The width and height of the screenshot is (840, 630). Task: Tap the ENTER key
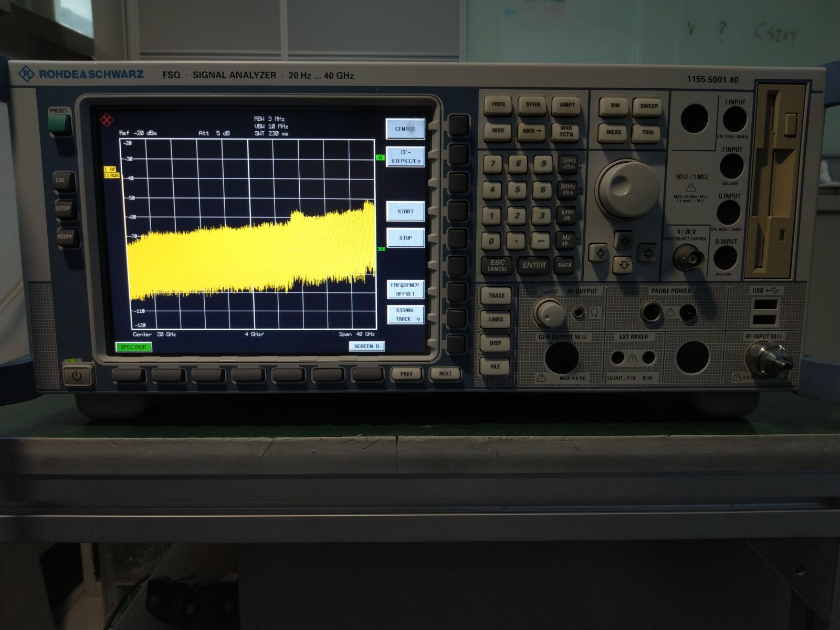[x=533, y=266]
